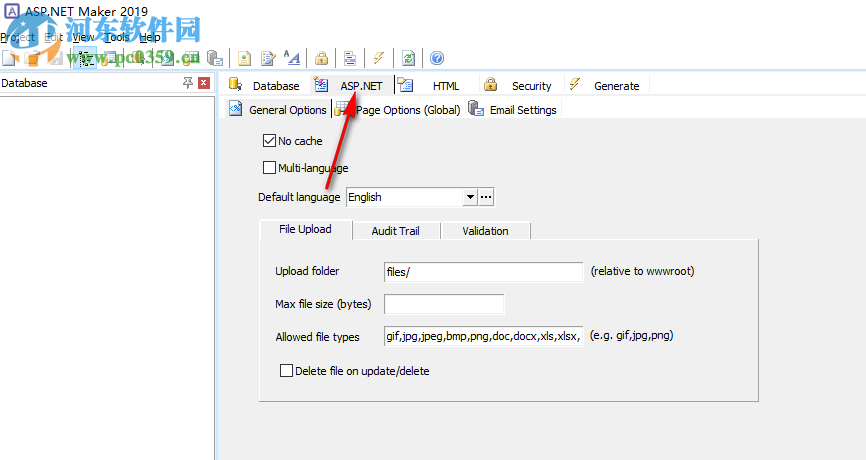Click the Max file size input field
866x460 pixels.
(444, 304)
